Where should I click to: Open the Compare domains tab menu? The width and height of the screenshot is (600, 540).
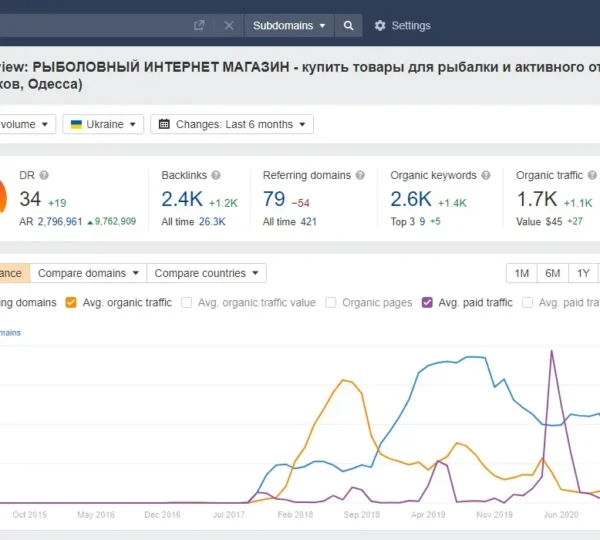tap(88, 273)
